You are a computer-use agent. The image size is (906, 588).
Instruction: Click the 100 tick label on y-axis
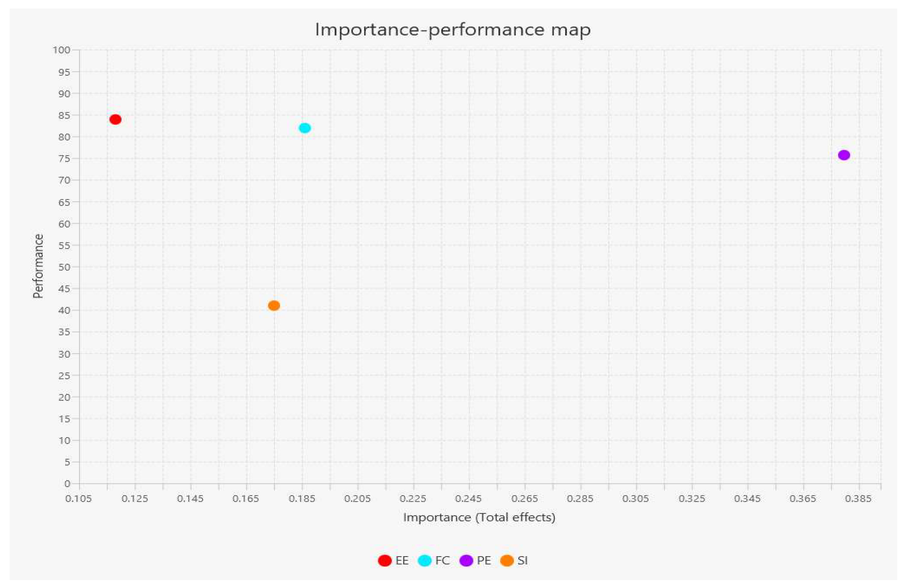[x=62, y=50]
